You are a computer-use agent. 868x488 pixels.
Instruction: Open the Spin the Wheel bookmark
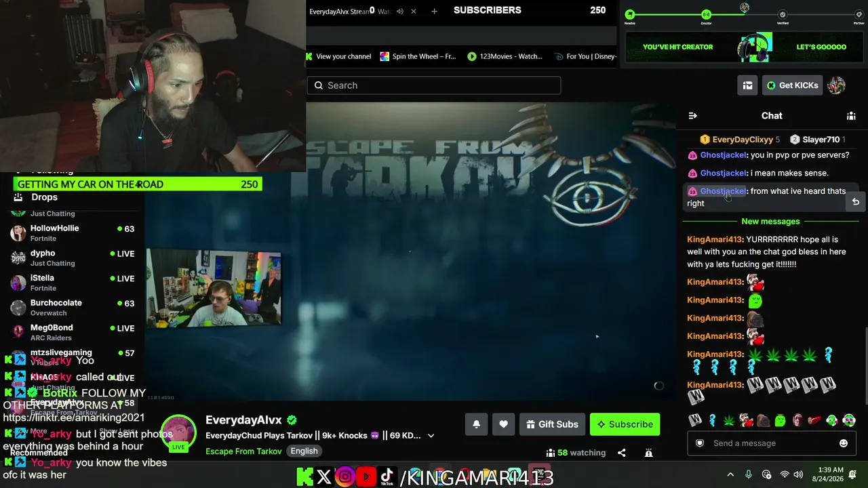pos(418,56)
